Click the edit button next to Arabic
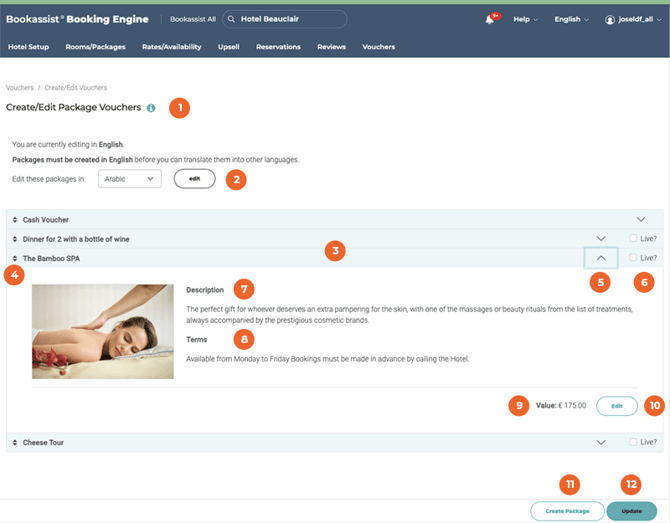 (x=194, y=179)
